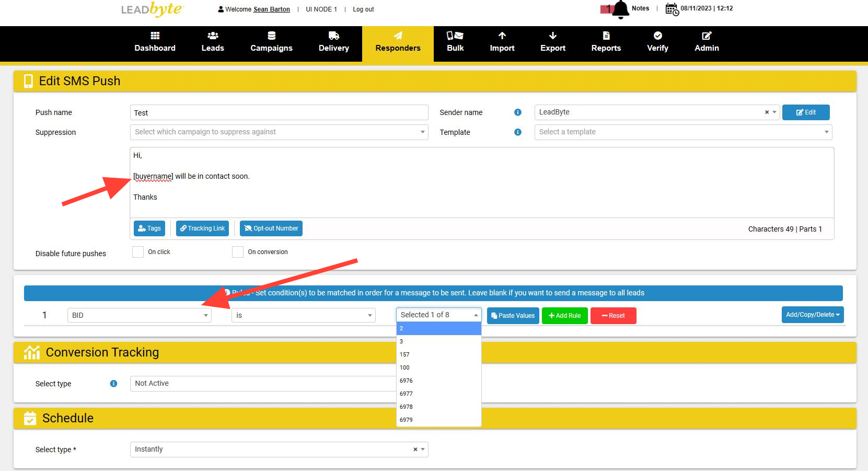Show Conversion Tracking Select type info icon
The width and height of the screenshot is (868, 471).
[113, 384]
